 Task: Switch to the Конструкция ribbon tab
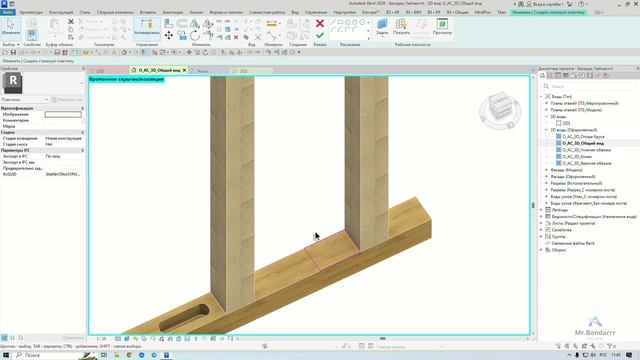point(61,12)
